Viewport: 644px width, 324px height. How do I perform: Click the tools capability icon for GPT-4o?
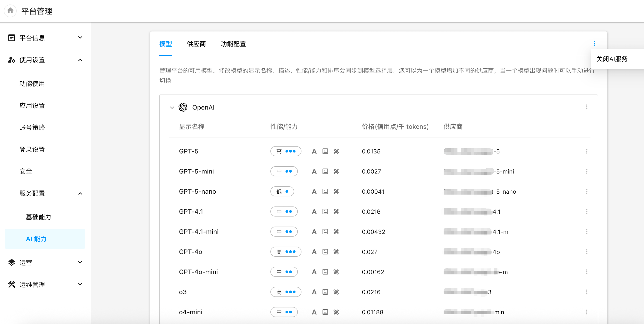tap(336, 252)
